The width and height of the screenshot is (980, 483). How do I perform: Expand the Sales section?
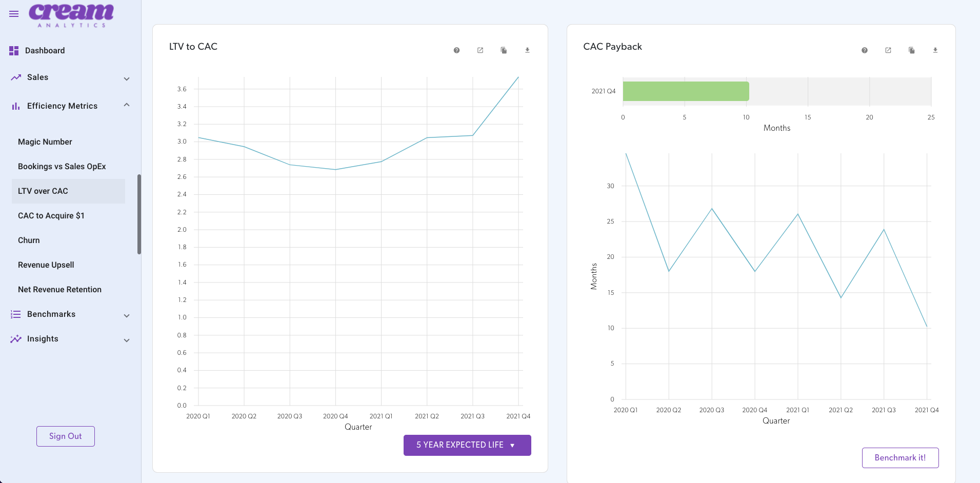click(127, 78)
